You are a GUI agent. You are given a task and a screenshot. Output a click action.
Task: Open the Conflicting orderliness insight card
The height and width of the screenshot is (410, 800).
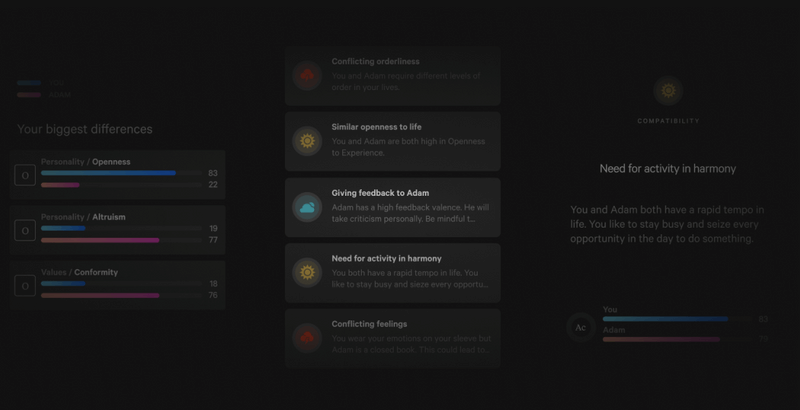(x=393, y=75)
